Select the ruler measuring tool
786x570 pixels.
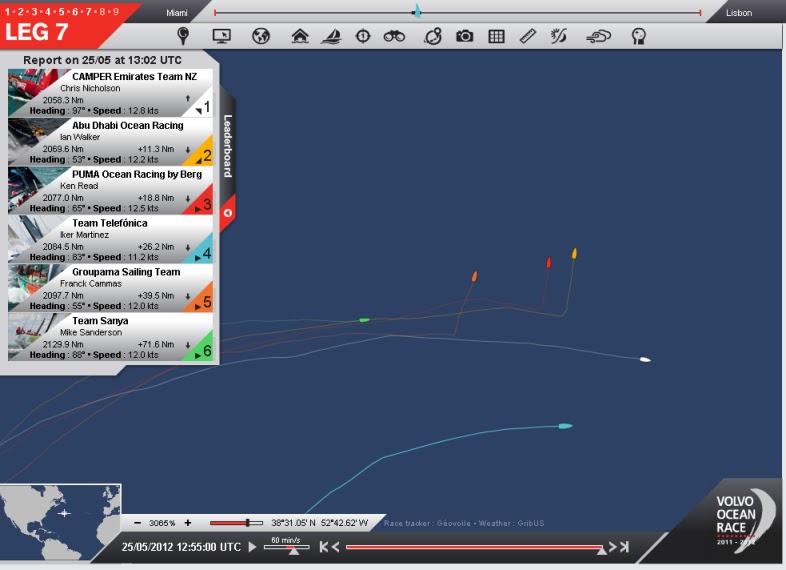coord(527,36)
